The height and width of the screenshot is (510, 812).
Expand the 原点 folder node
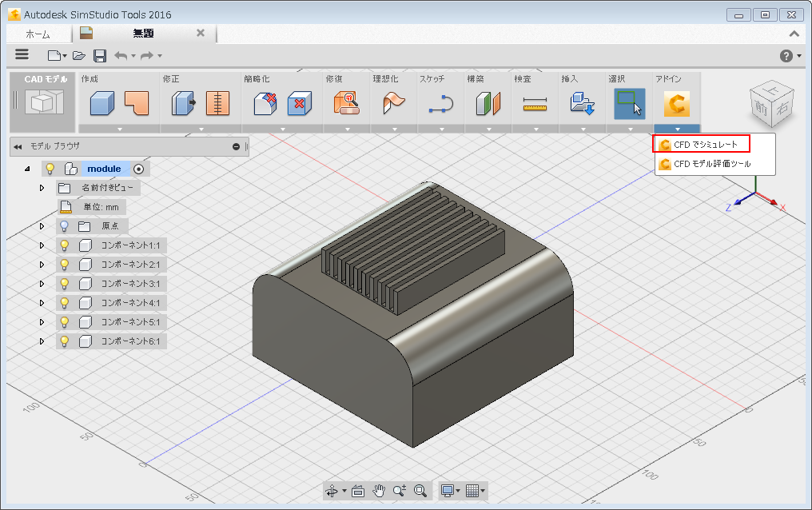click(x=42, y=226)
